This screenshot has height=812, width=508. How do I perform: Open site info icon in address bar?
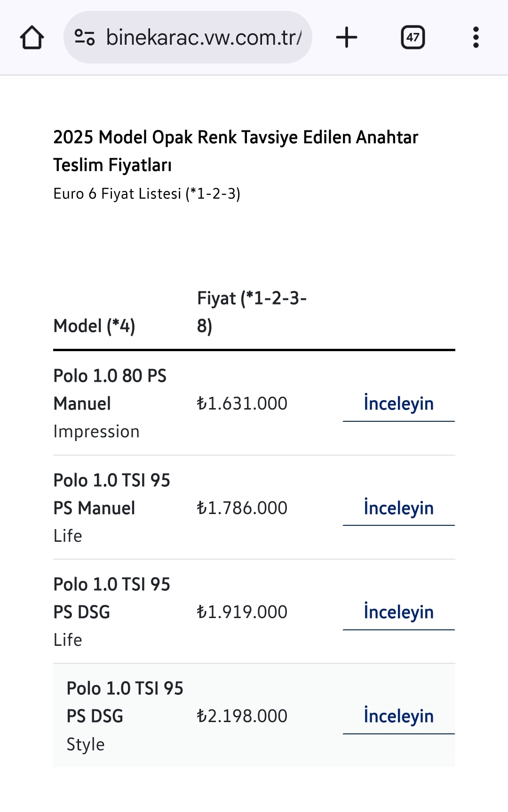click(85, 38)
